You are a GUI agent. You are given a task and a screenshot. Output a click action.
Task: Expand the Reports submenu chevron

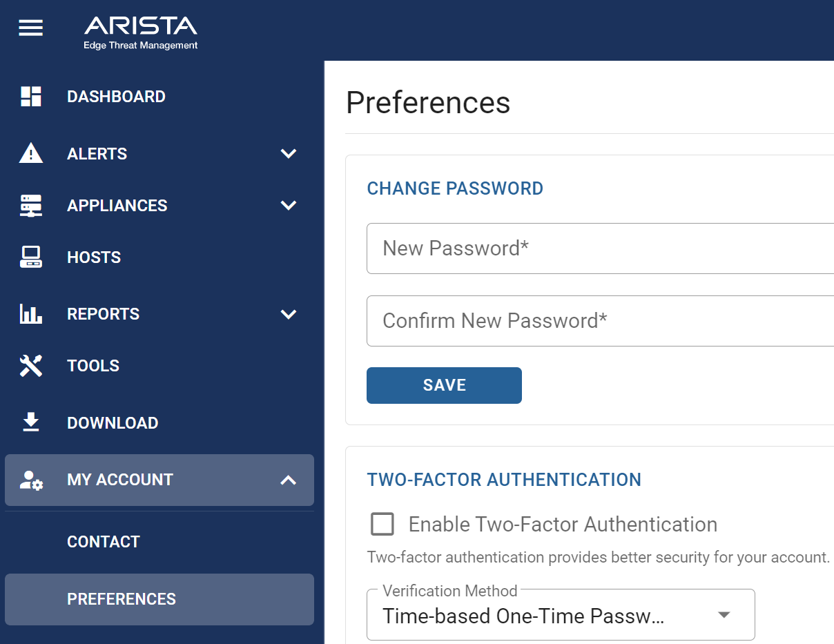[x=289, y=315]
